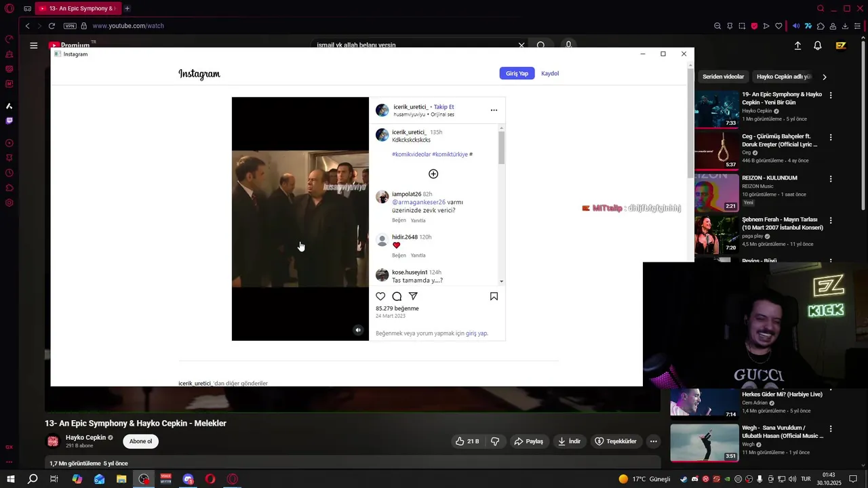Open Windows Start menu
Viewport: 868px width, 488px height.
10,479
